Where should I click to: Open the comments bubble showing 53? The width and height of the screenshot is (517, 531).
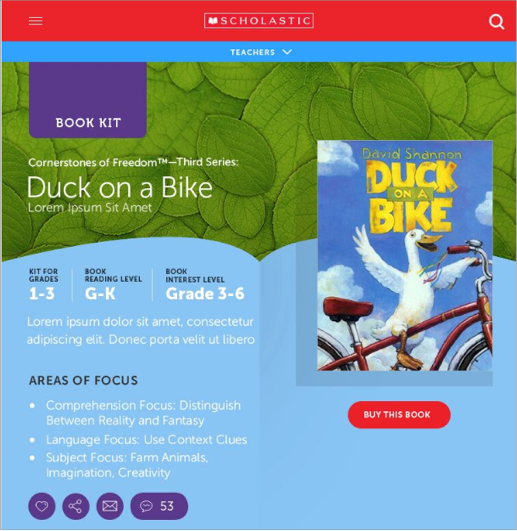click(159, 506)
